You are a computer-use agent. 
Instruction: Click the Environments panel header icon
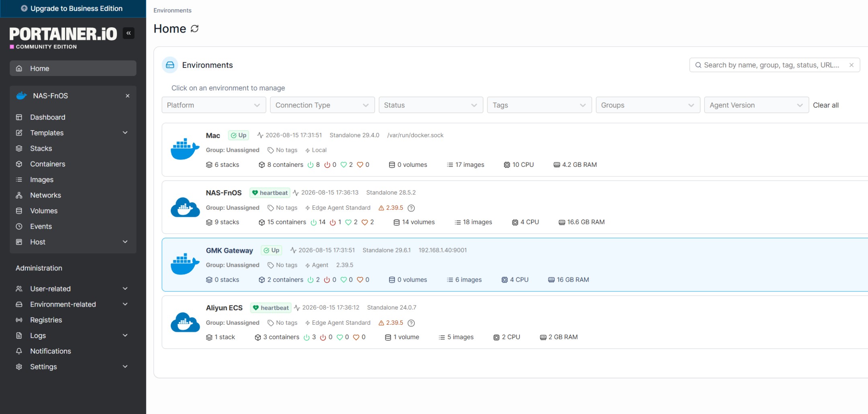[x=170, y=65]
